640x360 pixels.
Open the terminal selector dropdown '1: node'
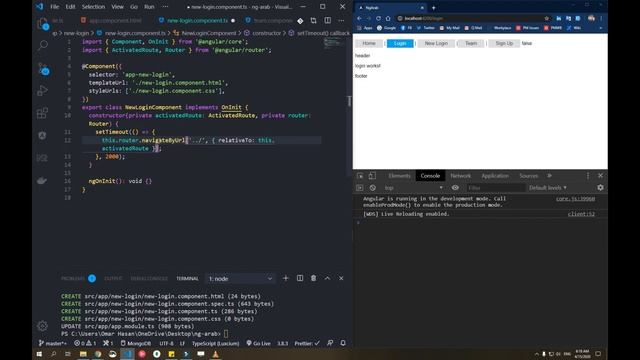(240, 279)
